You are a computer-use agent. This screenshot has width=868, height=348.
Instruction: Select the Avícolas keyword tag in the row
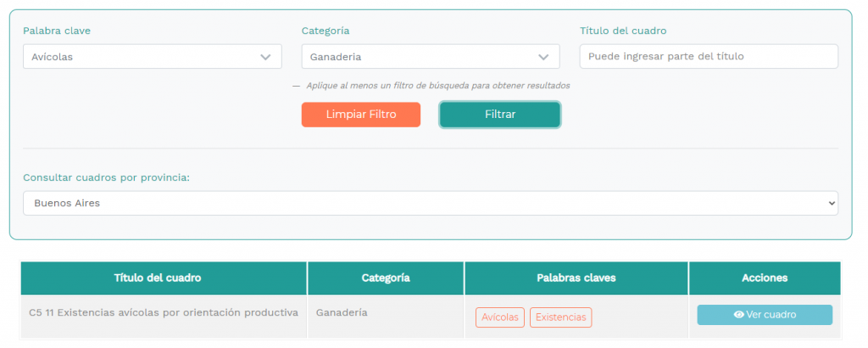click(500, 317)
